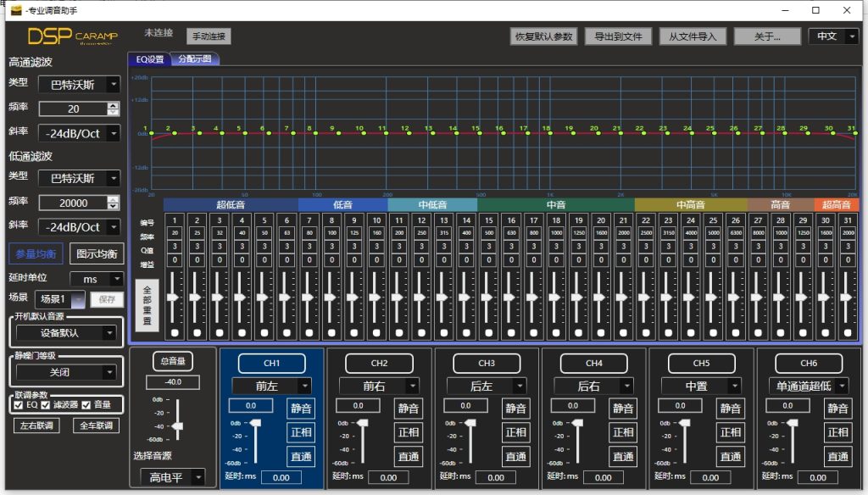Image resolution: width=868 pixels, height=495 pixels.
Task: Open CH6 单通道超低 assignment dropdown
Action: pos(808,386)
